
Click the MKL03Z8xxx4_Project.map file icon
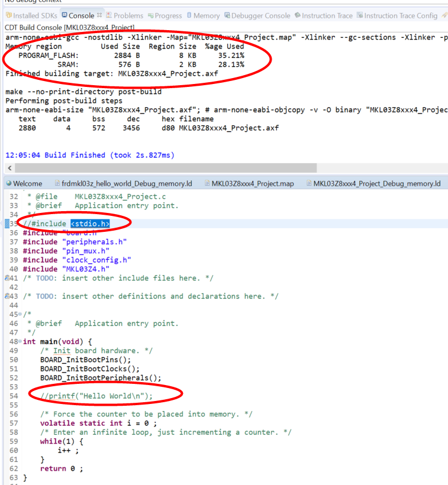click(207, 183)
